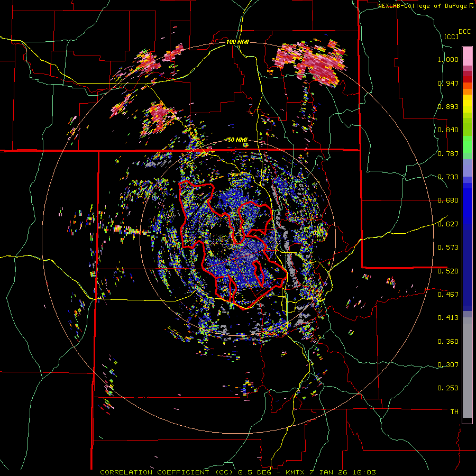Click the 0.947 legend value
The image size is (476, 476).
click(x=448, y=83)
